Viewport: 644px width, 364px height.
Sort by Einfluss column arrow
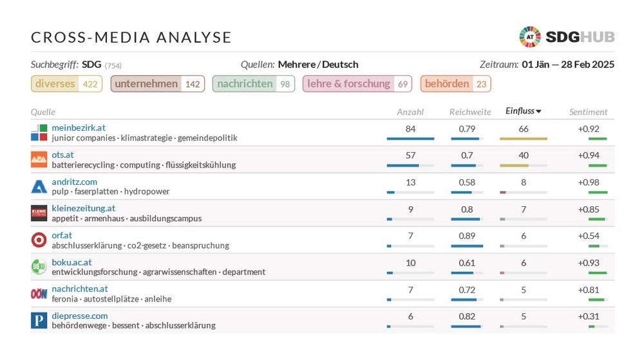tap(538, 112)
